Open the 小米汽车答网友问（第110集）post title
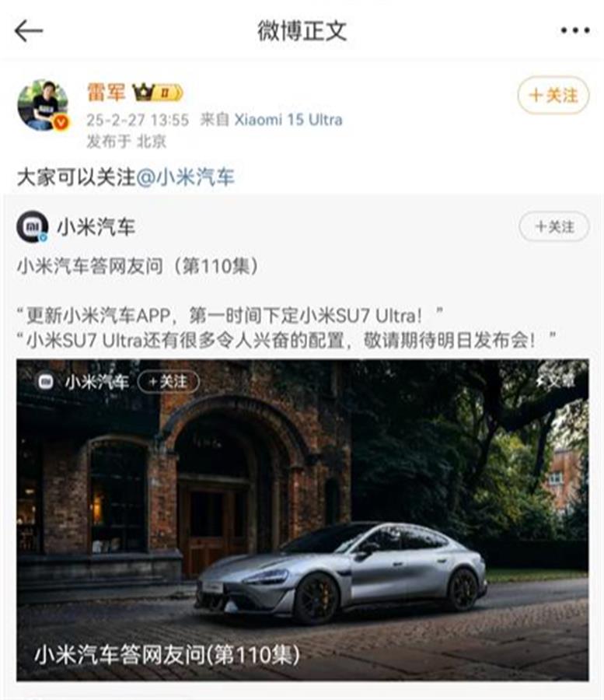604x700 pixels. pos(138,267)
